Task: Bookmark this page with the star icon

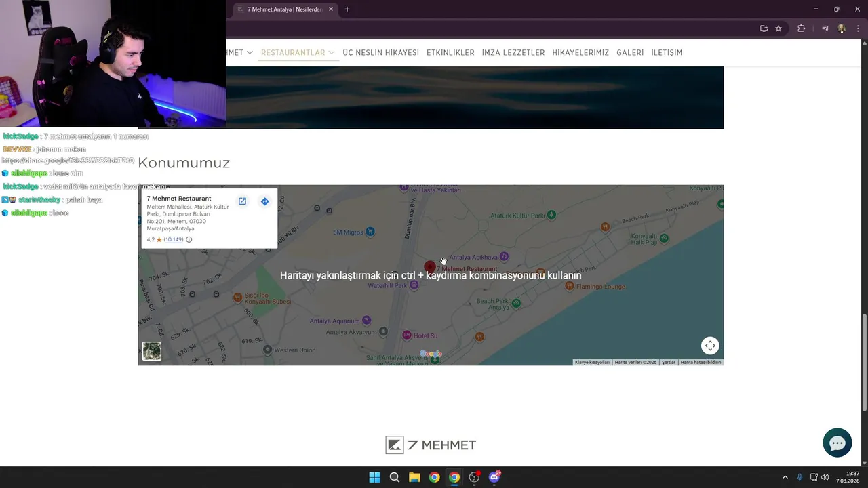Action: pos(778,28)
